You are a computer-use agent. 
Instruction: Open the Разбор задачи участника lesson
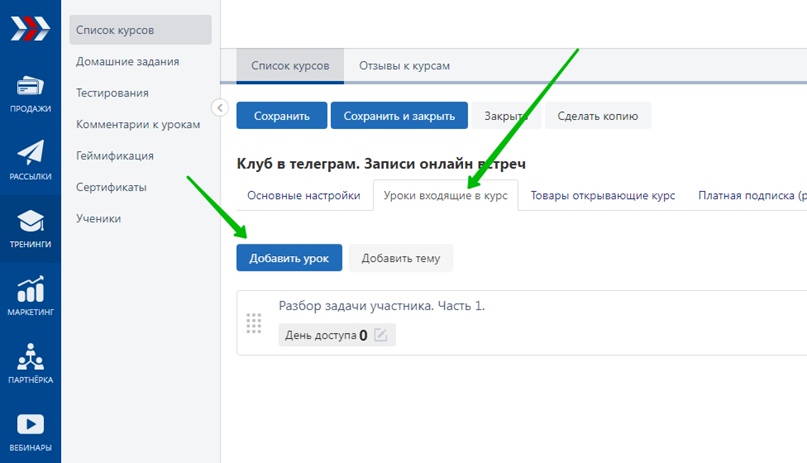tap(381, 306)
